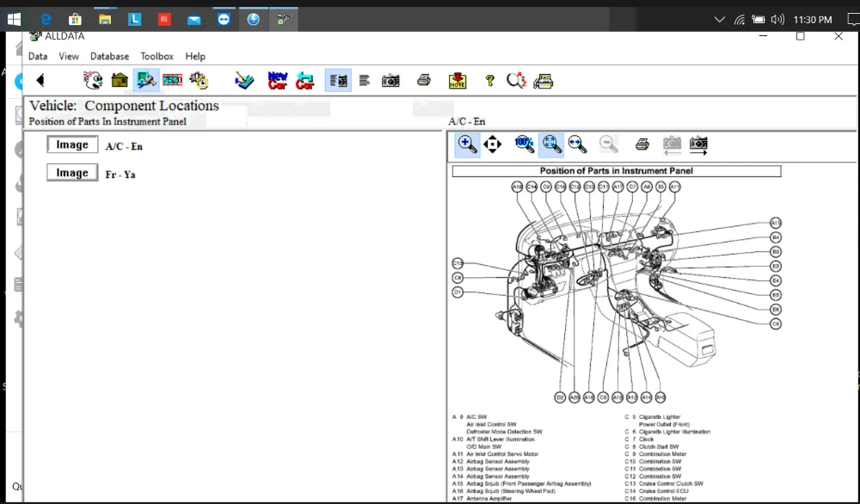
Task: Open the Windows Start button
Action: [x=14, y=20]
